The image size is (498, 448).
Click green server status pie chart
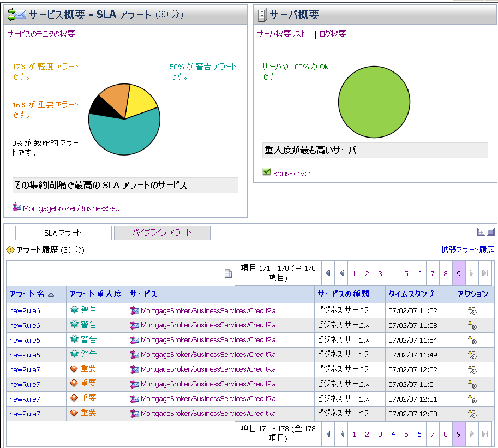(374, 102)
